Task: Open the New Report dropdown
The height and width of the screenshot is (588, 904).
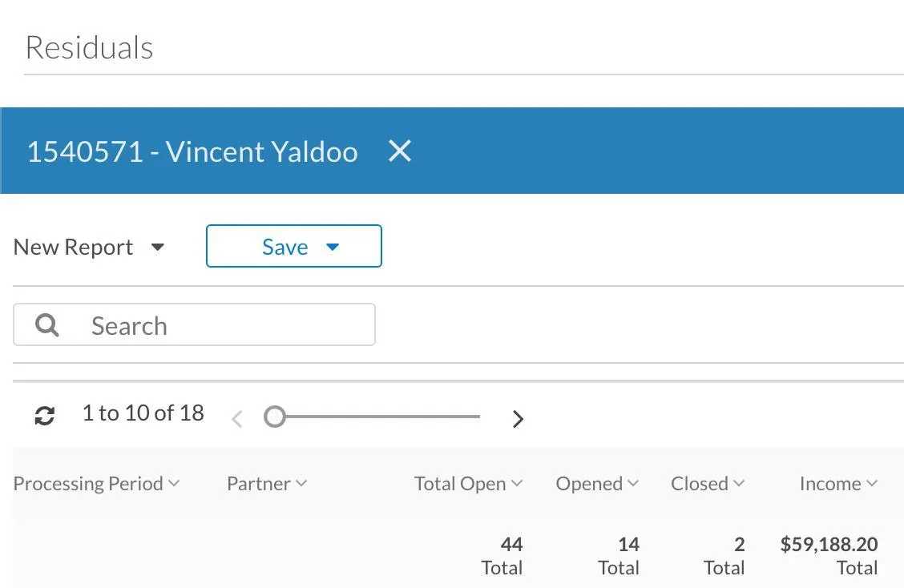Action: (158, 247)
